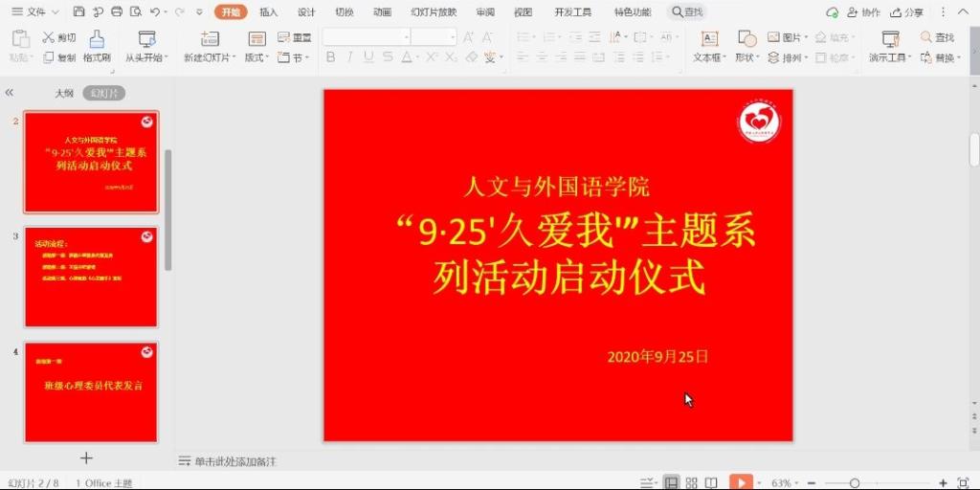
Task: Click the 分享 share button
Action: 906,12
